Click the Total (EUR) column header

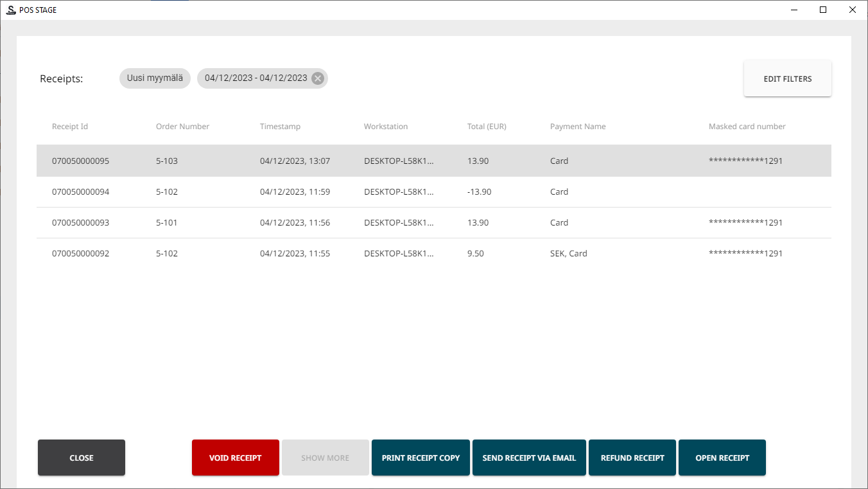pyautogui.click(x=487, y=127)
